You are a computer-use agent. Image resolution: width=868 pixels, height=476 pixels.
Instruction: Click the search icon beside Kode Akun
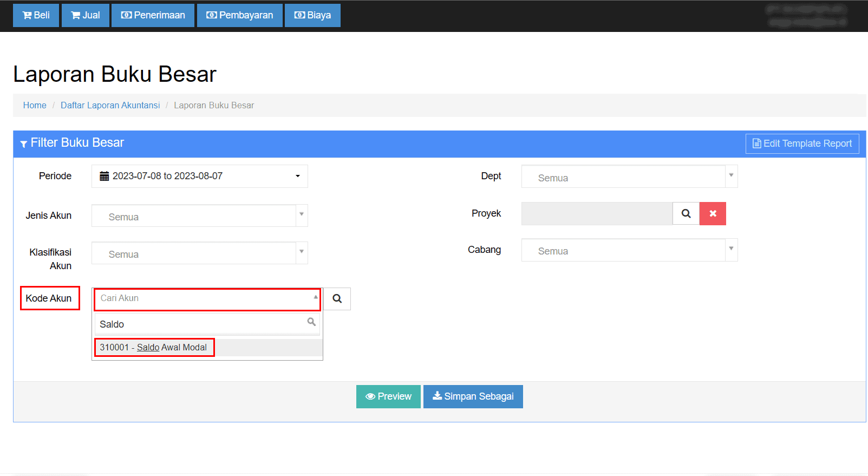coord(337,299)
